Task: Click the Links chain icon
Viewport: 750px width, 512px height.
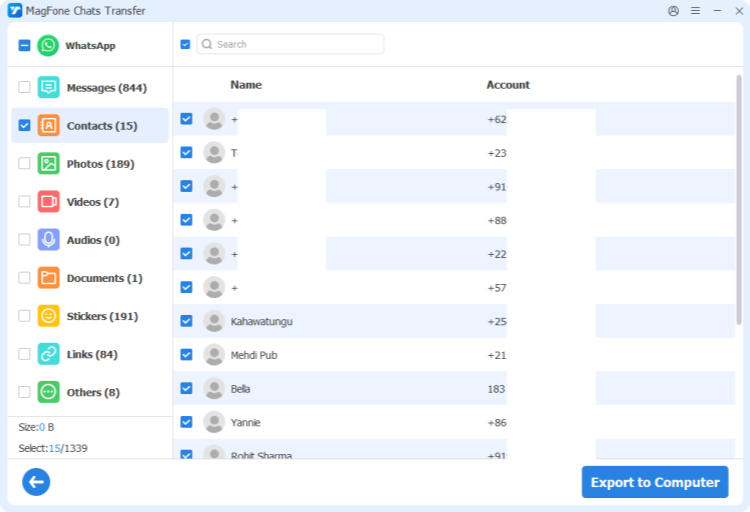Action: [48, 354]
